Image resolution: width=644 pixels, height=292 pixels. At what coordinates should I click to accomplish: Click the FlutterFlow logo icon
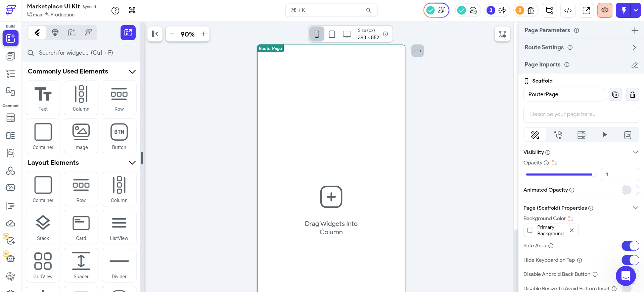(x=11, y=10)
